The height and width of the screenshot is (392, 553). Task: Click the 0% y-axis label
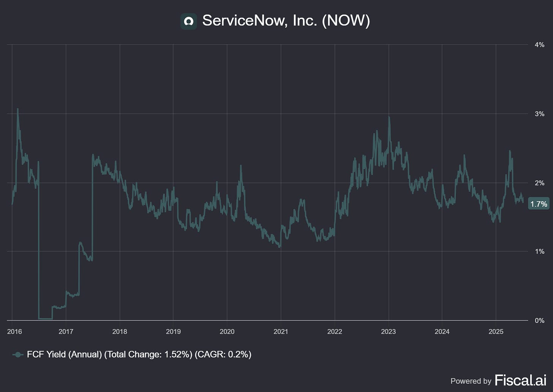pos(539,321)
